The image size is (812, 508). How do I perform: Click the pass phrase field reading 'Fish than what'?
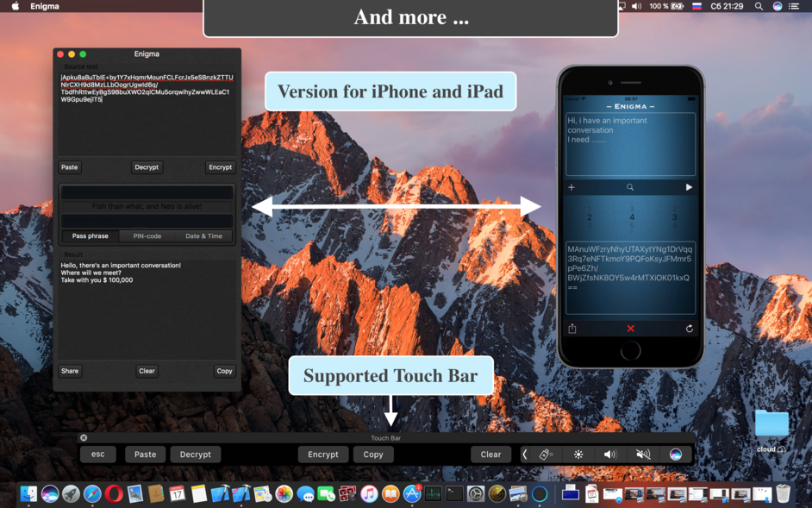(x=147, y=206)
